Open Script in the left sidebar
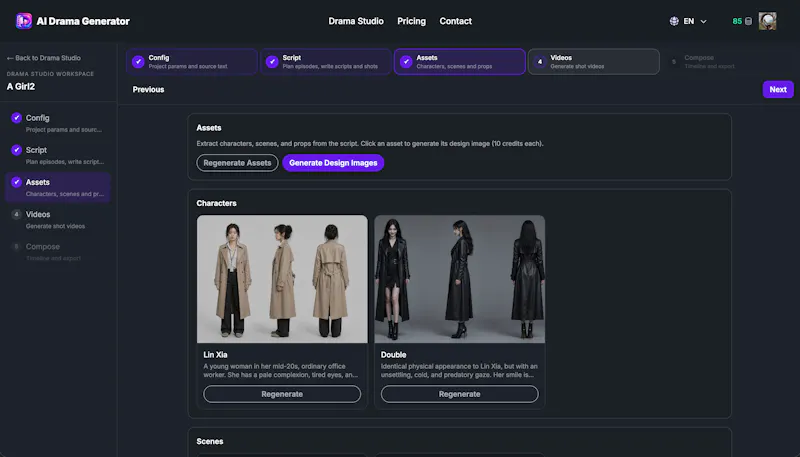The image size is (800, 457). point(58,155)
